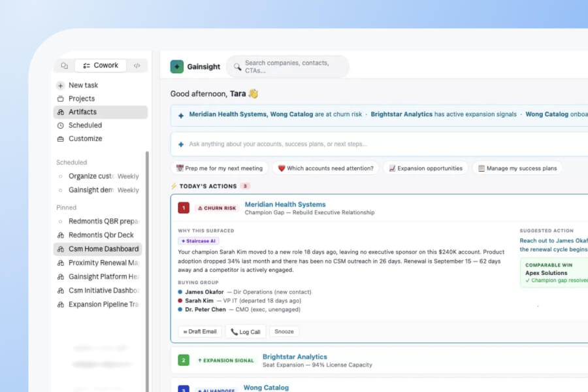Click the artifact icon beside Expansion Pipeline
Viewport: 588px width, 392px height.
point(60,304)
